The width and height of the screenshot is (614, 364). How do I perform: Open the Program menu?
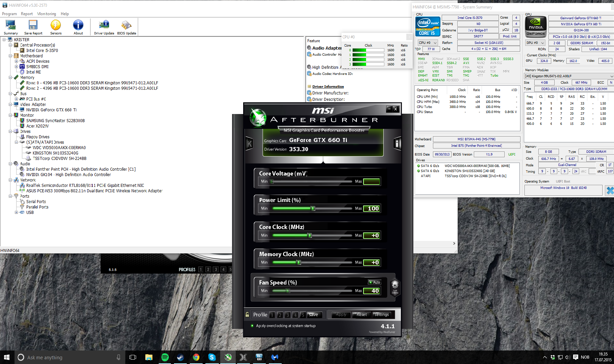coord(9,14)
